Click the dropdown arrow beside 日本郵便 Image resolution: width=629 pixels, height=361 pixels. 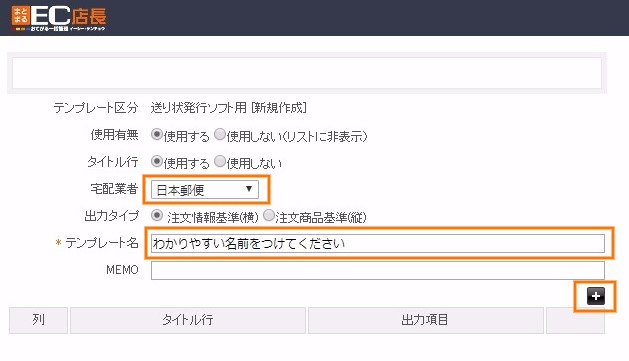[x=249, y=189]
